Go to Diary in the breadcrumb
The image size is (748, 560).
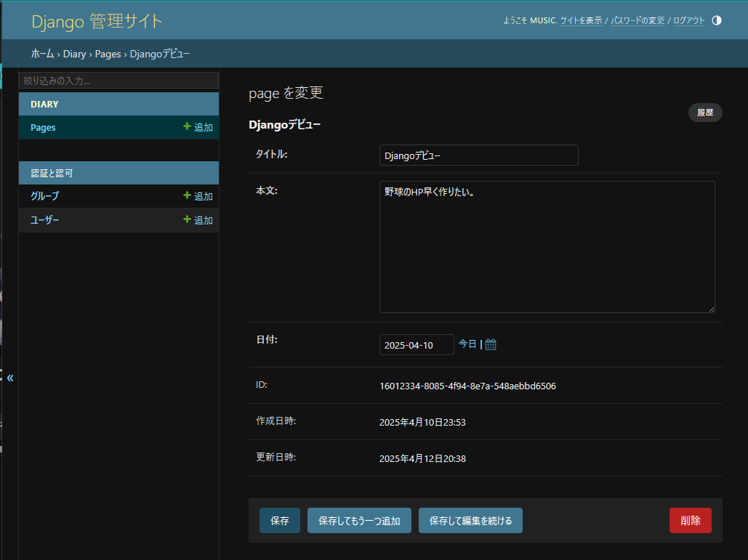74,54
